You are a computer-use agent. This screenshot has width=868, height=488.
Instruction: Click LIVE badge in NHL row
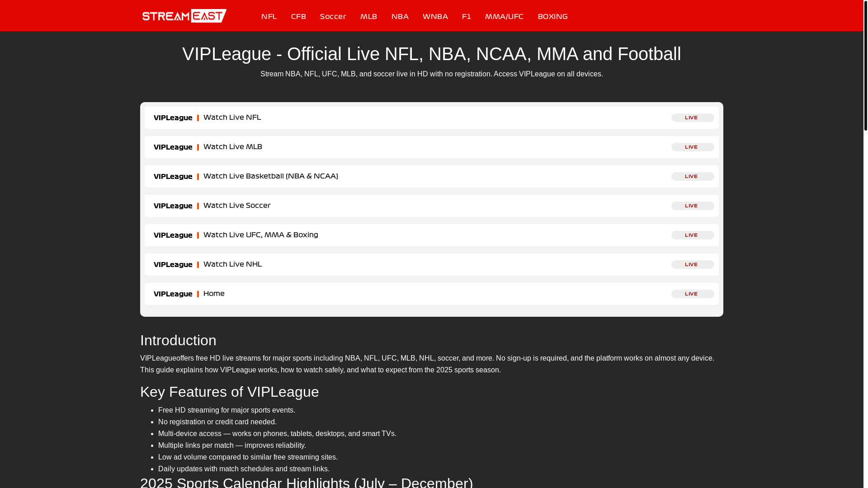(x=693, y=264)
